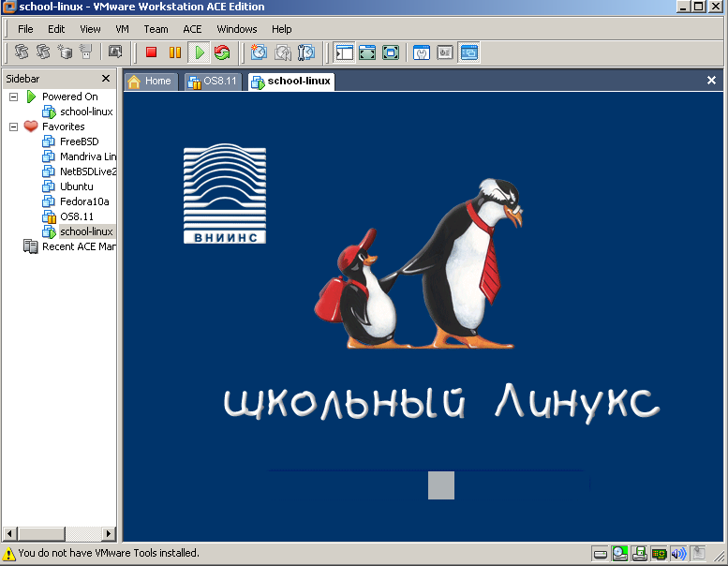Screen dimensions: 728x566
Task: Click the VMware Tools not installed message
Action: pos(109,553)
